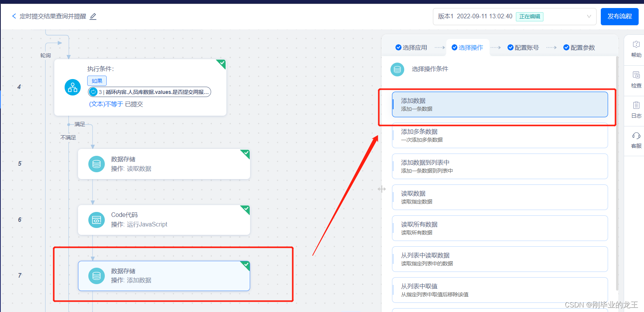Click the data storage icon in step 7

pos(96,276)
